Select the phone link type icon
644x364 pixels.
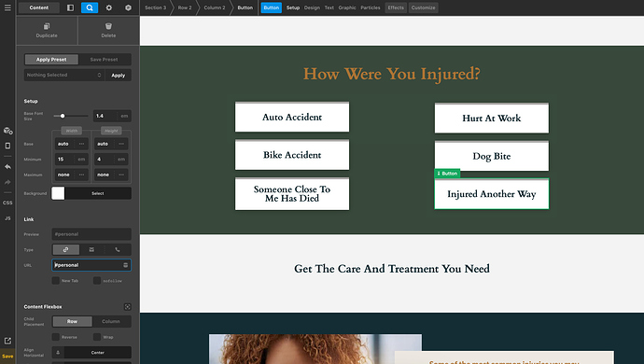coord(118,249)
